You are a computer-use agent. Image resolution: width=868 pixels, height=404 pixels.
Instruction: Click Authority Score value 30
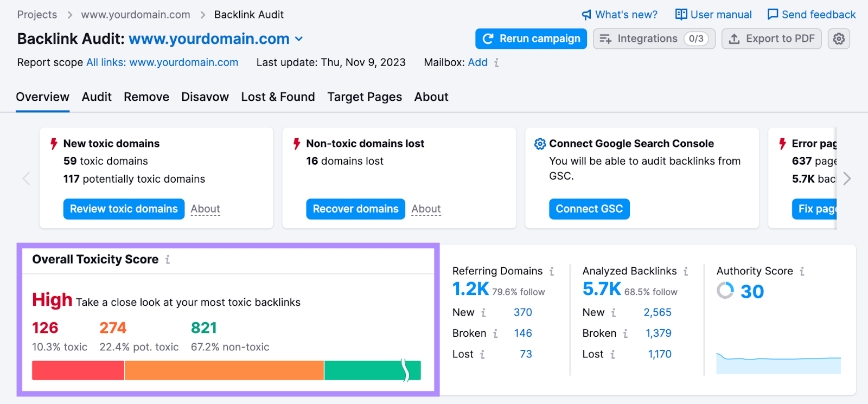[752, 292]
